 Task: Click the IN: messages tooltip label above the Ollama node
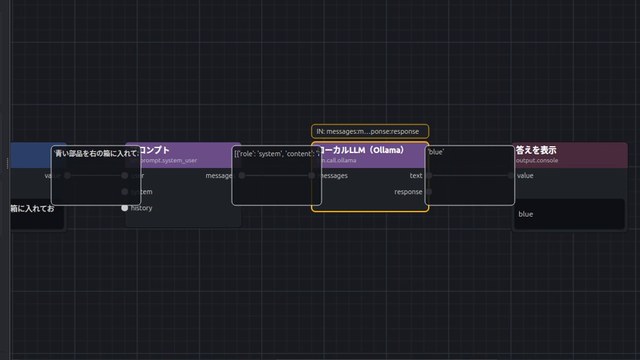click(370, 131)
